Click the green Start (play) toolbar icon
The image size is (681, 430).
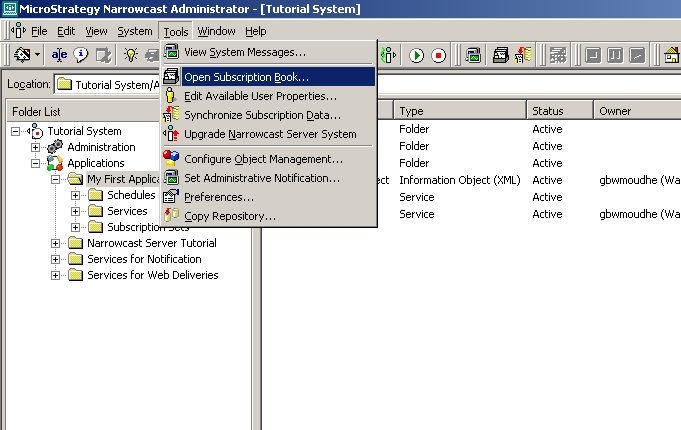click(417, 55)
